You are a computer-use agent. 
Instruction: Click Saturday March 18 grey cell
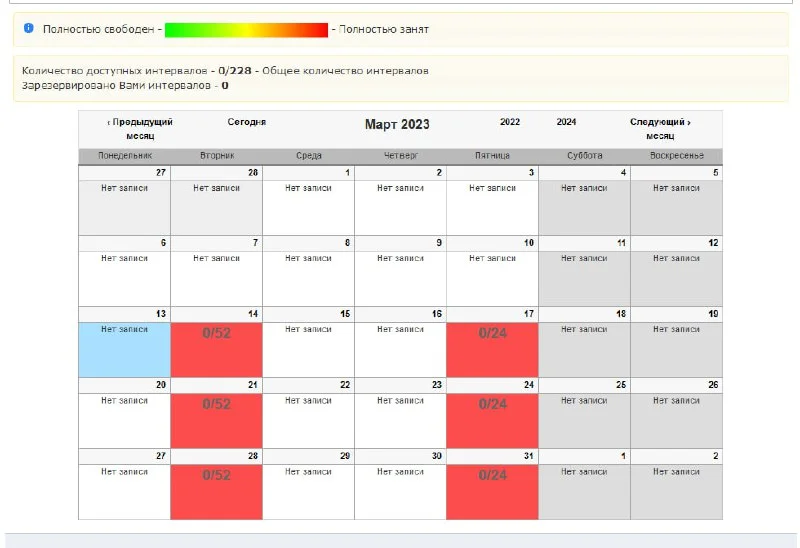click(x=584, y=349)
